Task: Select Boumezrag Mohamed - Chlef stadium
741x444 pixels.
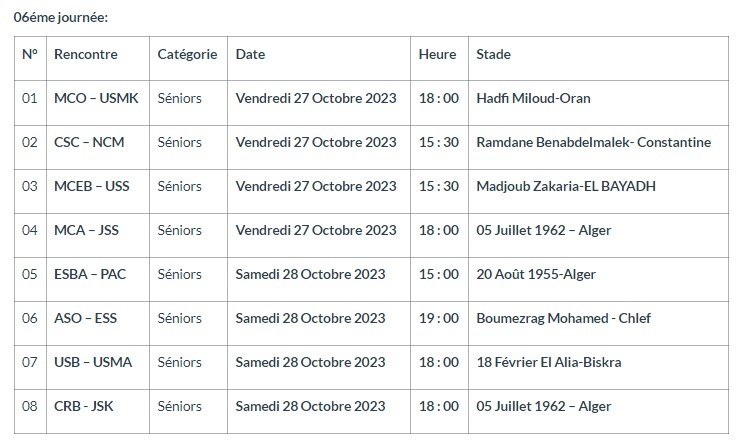Action: 563,318
